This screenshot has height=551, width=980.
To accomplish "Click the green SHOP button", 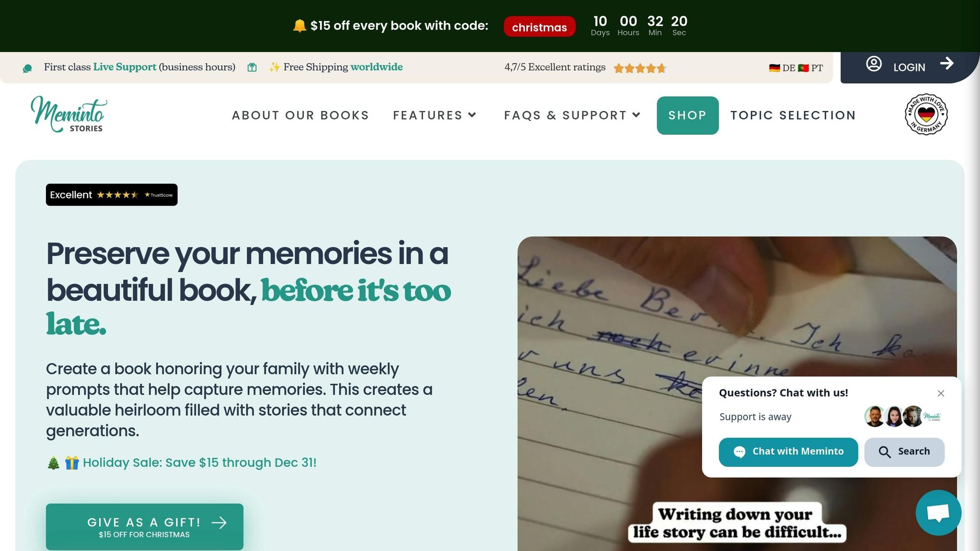I will tap(688, 115).
